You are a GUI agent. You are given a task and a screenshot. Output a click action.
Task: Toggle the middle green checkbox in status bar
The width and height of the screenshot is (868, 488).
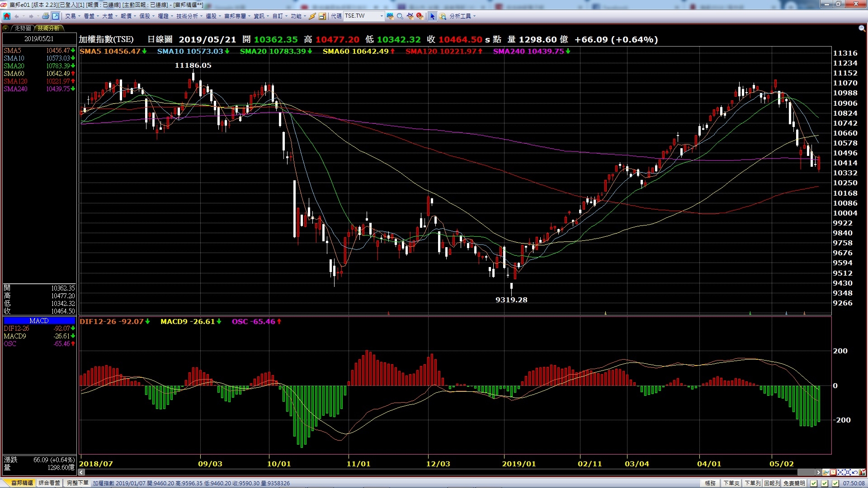click(x=825, y=483)
